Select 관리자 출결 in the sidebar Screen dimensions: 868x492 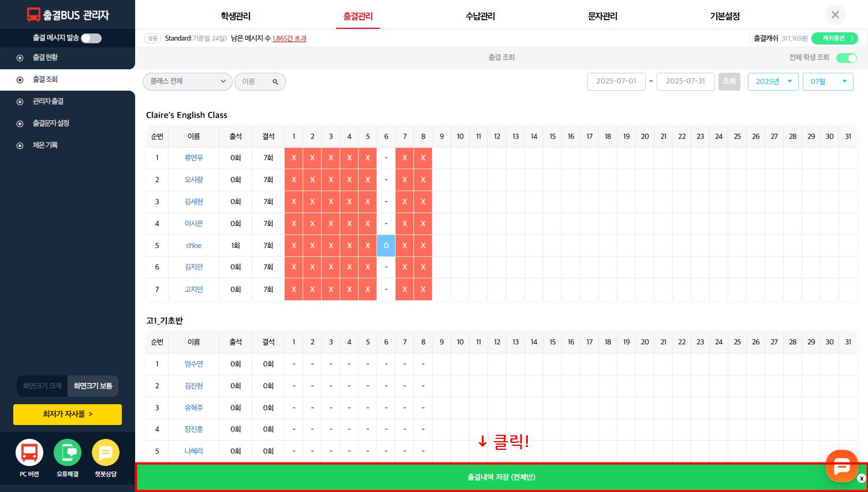pos(48,101)
